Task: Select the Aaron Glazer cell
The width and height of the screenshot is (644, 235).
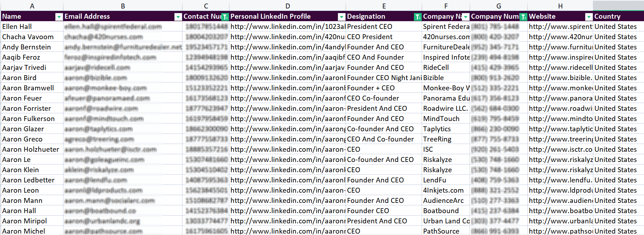Action: [x=32, y=129]
